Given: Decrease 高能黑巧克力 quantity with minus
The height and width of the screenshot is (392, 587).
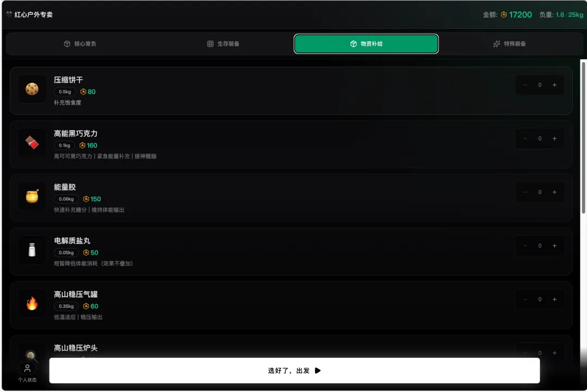Looking at the screenshot, I should (x=525, y=138).
